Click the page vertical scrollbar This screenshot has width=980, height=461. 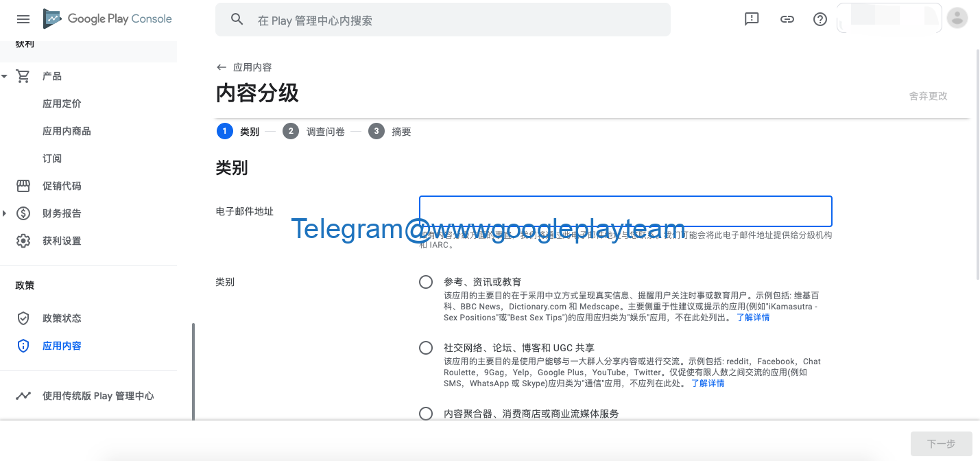tap(977, 165)
